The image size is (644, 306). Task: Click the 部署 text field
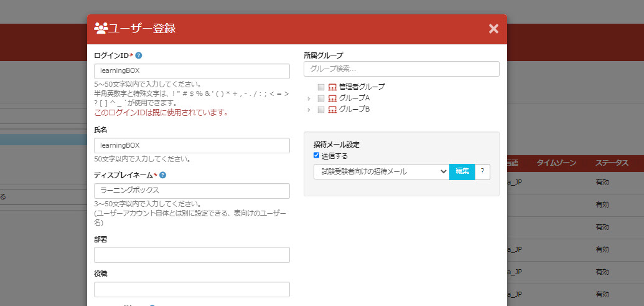pyautogui.click(x=192, y=255)
